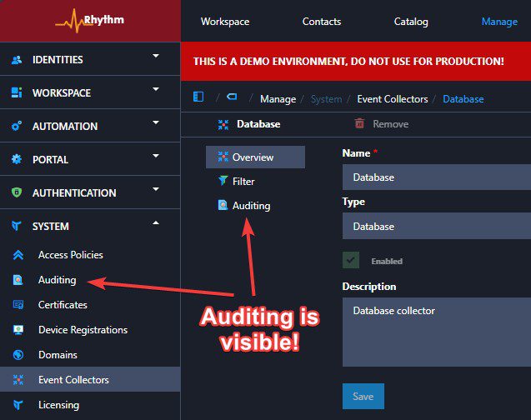Click the Licensing icon in sidebar

tap(18, 405)
